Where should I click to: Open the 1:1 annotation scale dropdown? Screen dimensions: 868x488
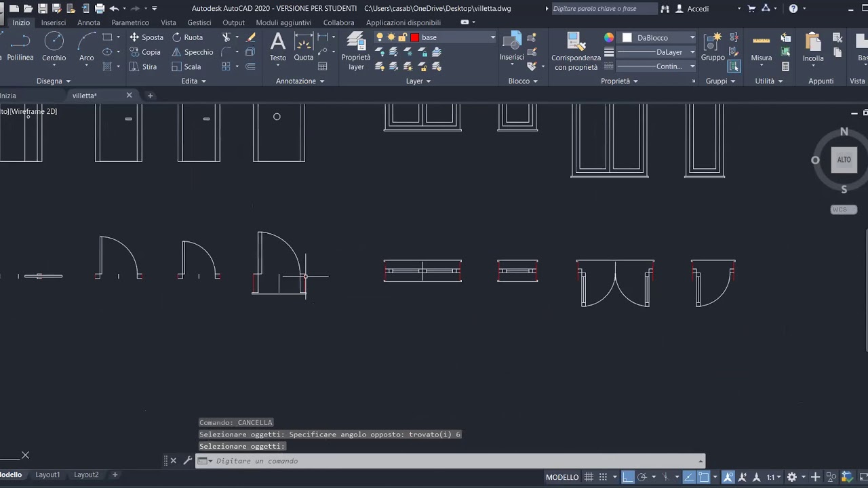pyautogui.click(x=774, y=477)
